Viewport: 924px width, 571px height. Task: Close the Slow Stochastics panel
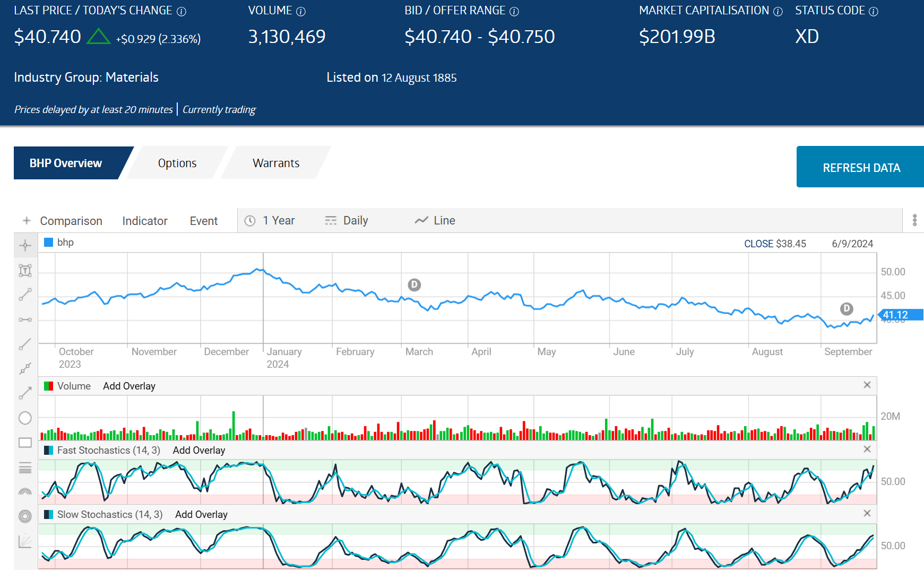867,513
